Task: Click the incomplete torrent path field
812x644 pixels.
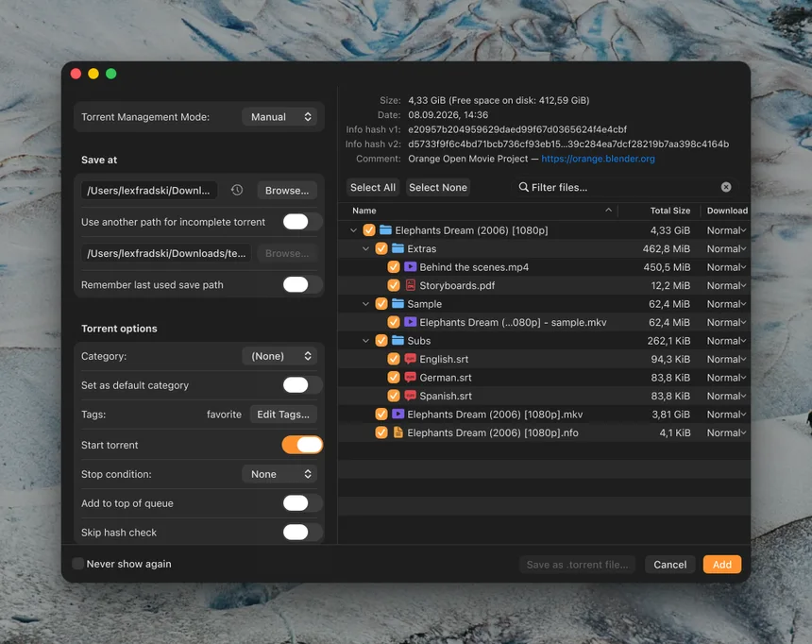Action: 166,253
